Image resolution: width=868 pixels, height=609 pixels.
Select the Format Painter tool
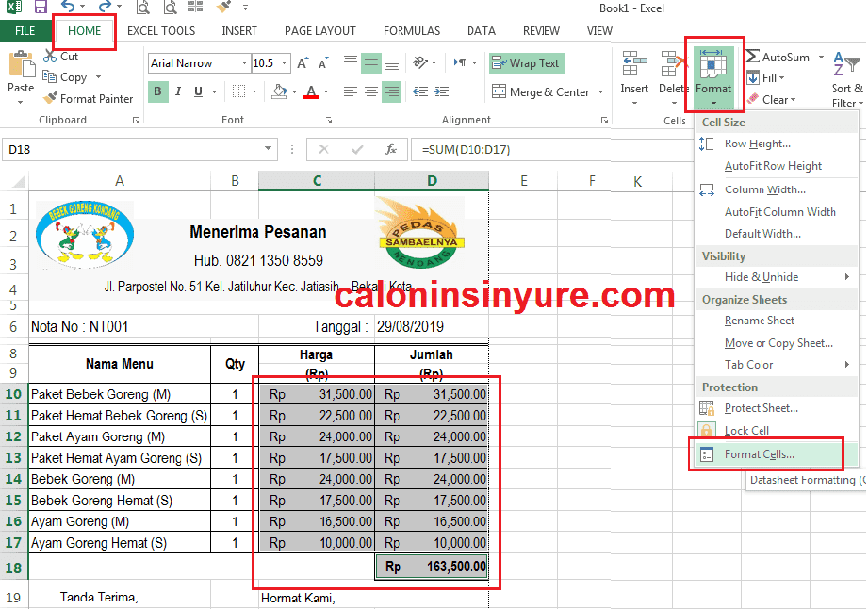tap(90, 98)
